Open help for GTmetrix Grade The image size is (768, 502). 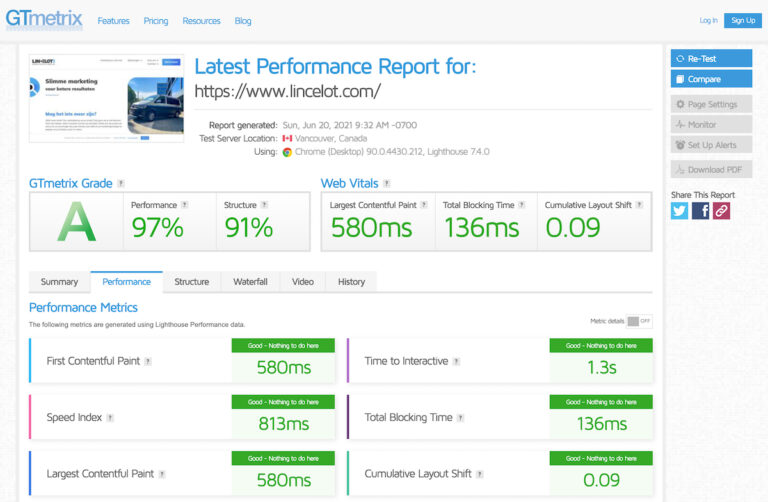point(121,184)
